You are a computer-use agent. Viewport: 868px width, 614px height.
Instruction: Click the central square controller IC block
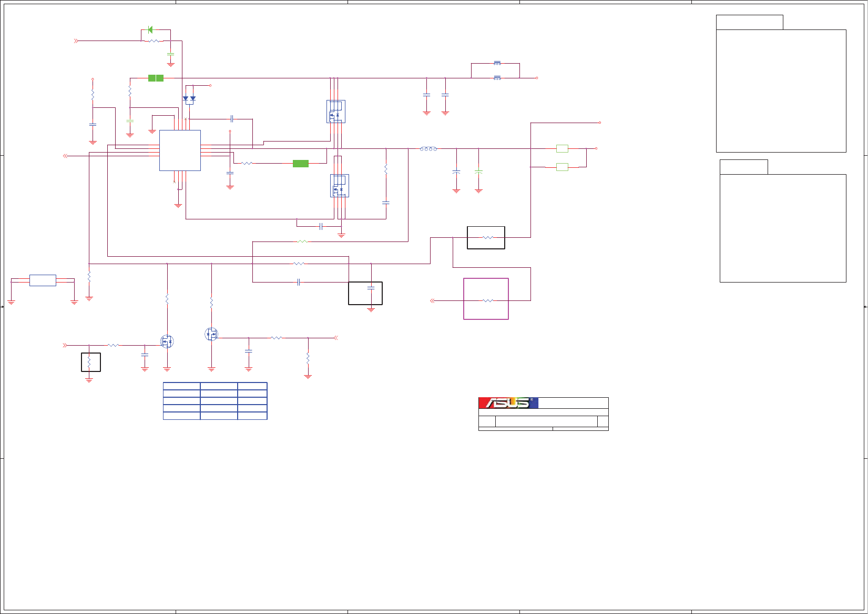pyautogui.click(x=180, y=150)
